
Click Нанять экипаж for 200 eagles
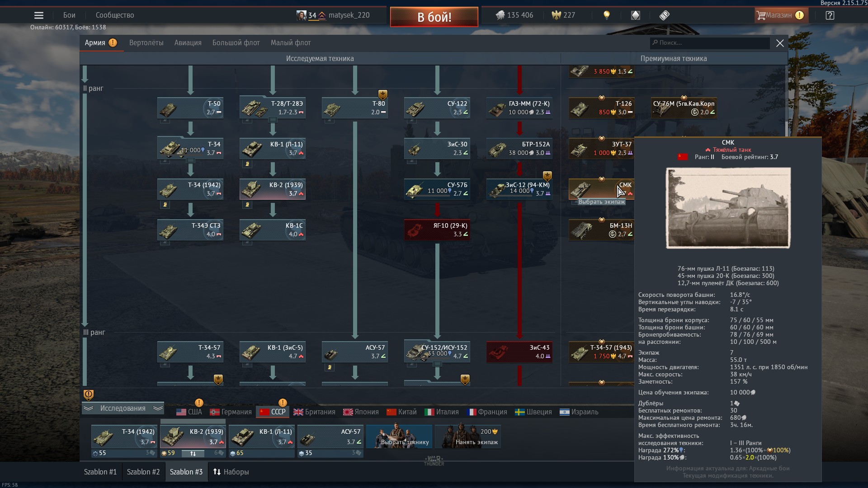point(468,436)
